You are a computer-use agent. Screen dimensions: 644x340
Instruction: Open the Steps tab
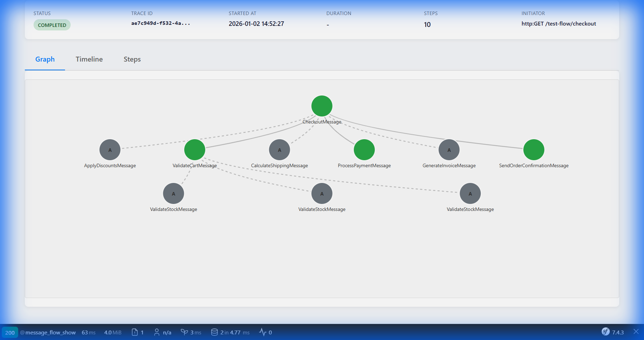(132, 59)
